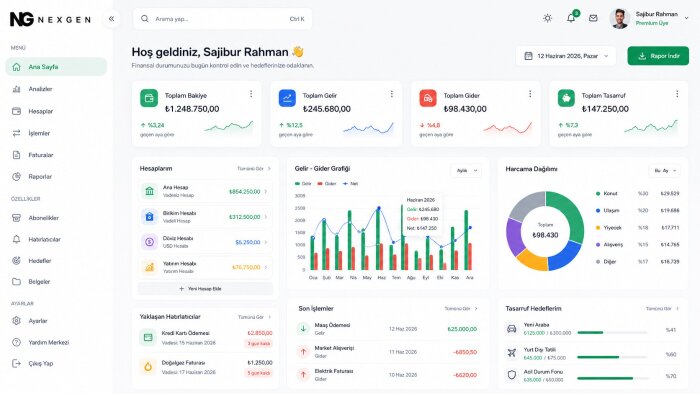Viewport: 700px width, 394px height.
Task: Click the Yeni Araba progress bar
Action: [x=612, y=332]
